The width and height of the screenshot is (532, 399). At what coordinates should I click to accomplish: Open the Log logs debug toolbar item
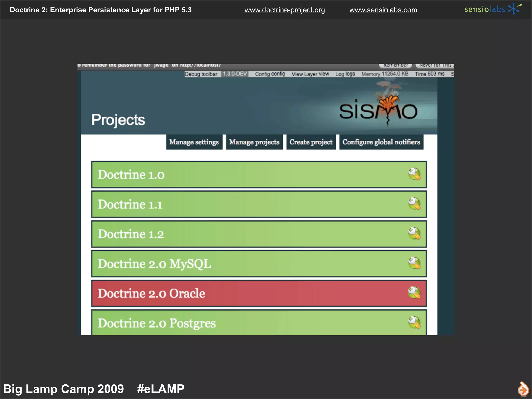click(x=345, y=74)
